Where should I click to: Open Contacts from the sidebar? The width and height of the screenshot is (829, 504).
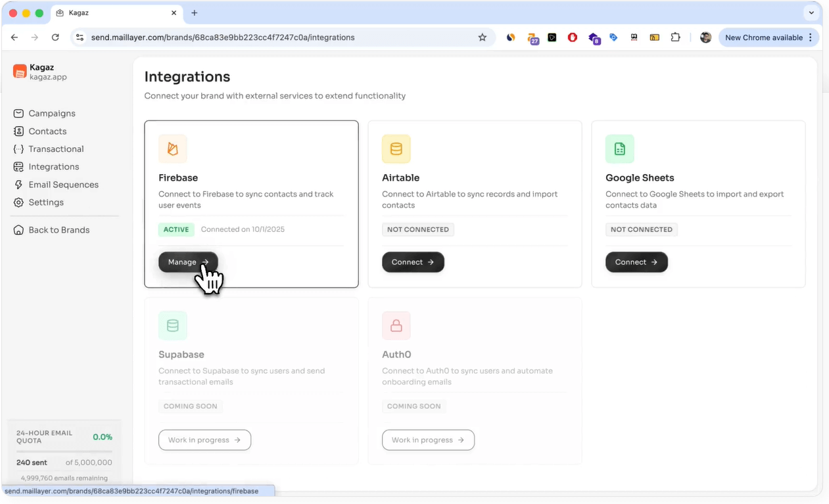tap(47, 131)
